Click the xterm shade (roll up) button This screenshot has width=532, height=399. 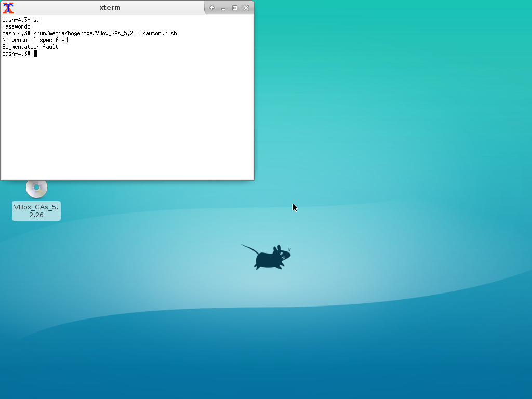coord(212,8)
